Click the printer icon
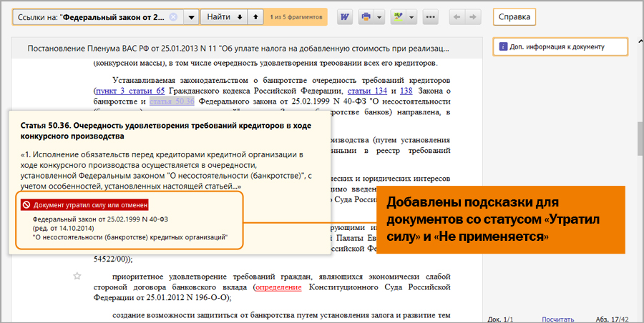This screenshot has height=323, width=644. [x=366, y=16]
